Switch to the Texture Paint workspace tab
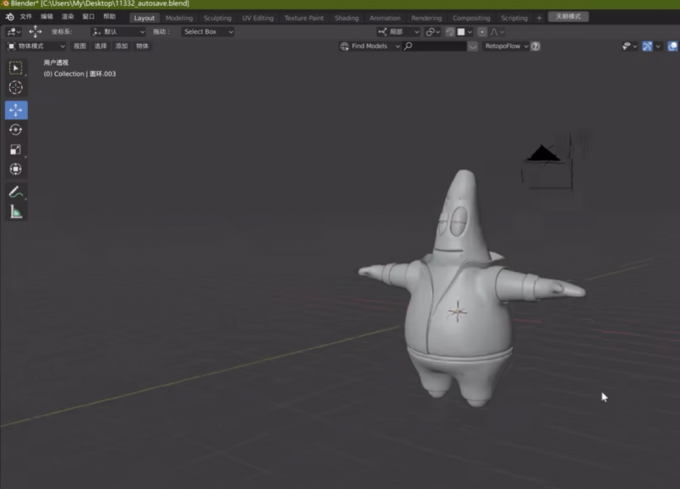Screen dimensions: 680x489 click(x=304, y=18)
